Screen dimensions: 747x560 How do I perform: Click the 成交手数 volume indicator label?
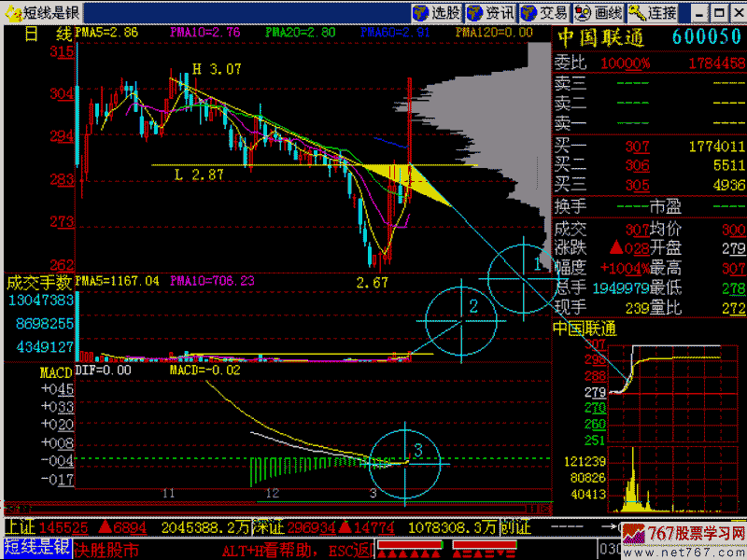pyautogui.click(x=38, y=281)
